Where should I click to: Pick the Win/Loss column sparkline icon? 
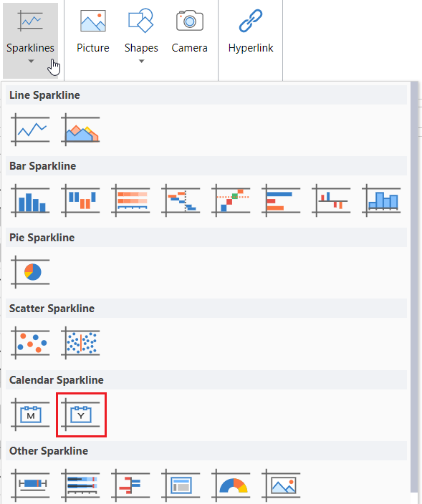coord(81,200)
